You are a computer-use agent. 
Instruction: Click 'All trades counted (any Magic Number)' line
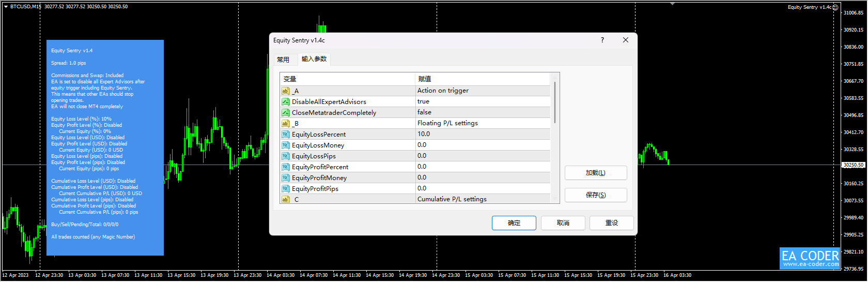pyautogui.click(x=93, y=237)
